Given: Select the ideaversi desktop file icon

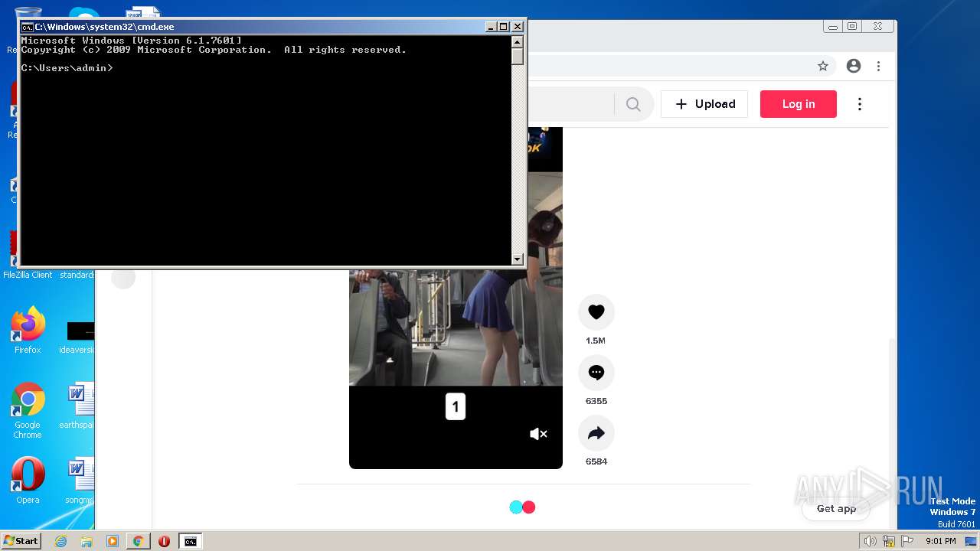Looking at the screenshot, I should click(x=78, y=337).
